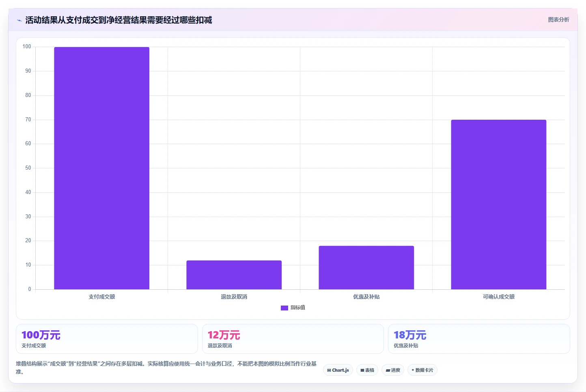Click the 表格 tag chip
Image resolution: width=586 pixels, height=392 pixels.
(367, 370)
